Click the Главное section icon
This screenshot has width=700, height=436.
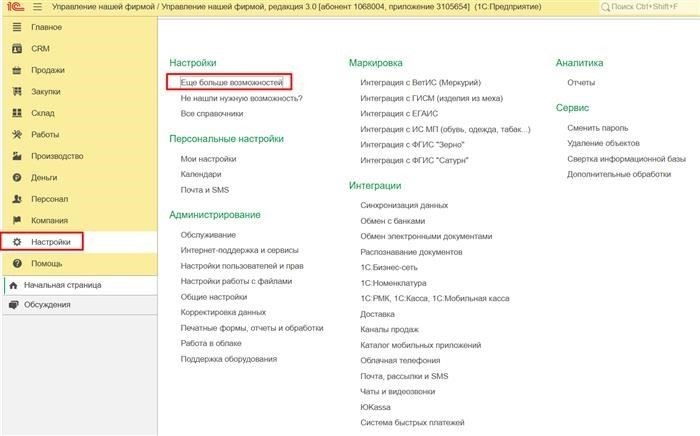tap(17, 27)
